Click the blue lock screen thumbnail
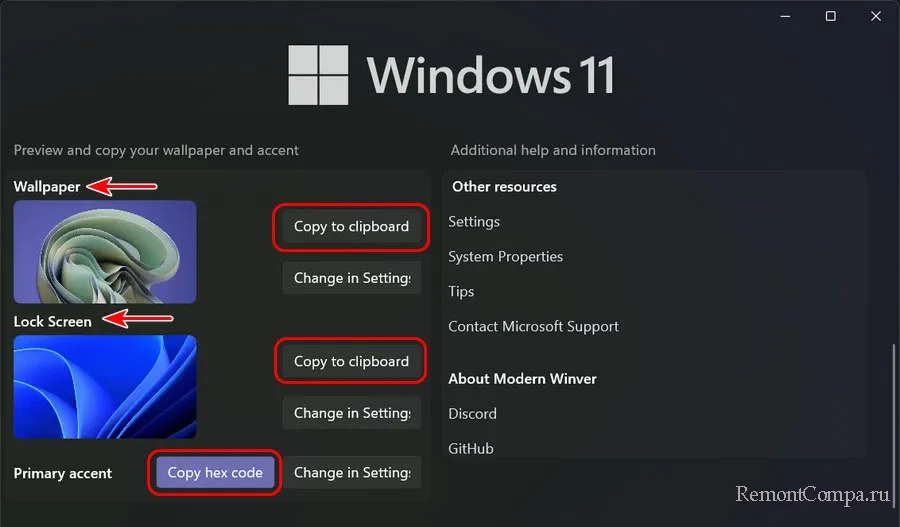Viewport: 900px width, 527px height. 105,386
